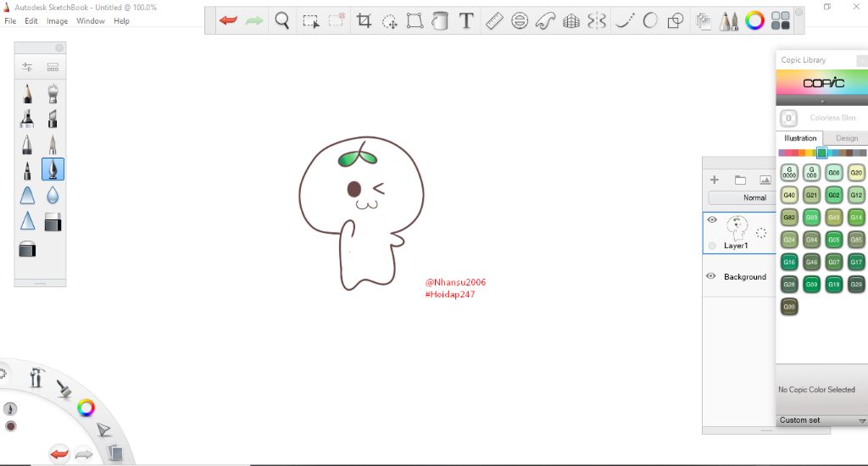The height and width of the screenshot is (466, 868).
Task: Switch to the Illustration tab
Action: click(x=800, y=138)
